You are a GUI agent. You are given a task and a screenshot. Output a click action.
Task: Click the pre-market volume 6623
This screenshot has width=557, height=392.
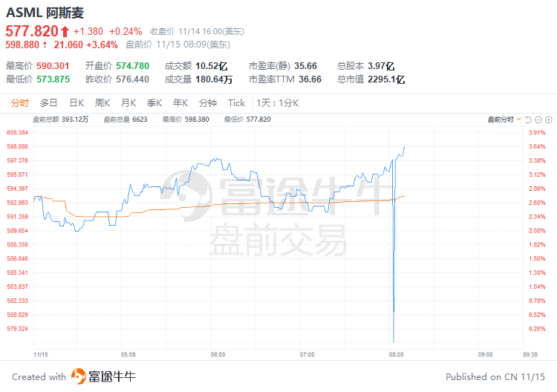click(140, 120)
